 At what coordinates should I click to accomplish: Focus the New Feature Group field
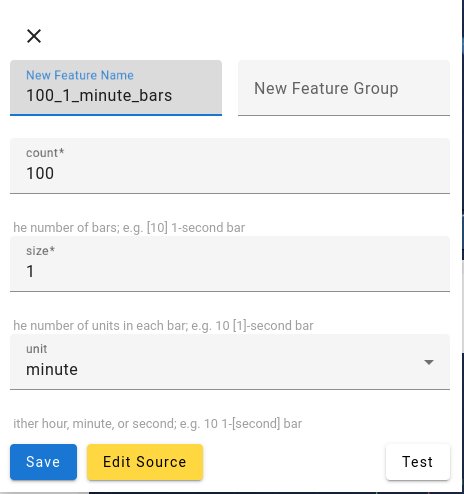pyautogui.click(x=344, y=88)
